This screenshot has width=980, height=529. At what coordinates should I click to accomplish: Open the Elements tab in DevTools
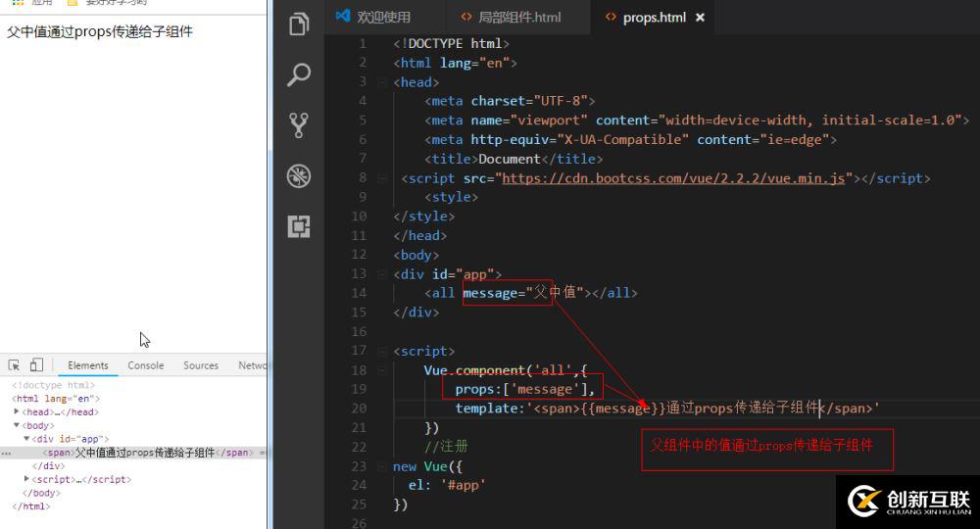87,365
